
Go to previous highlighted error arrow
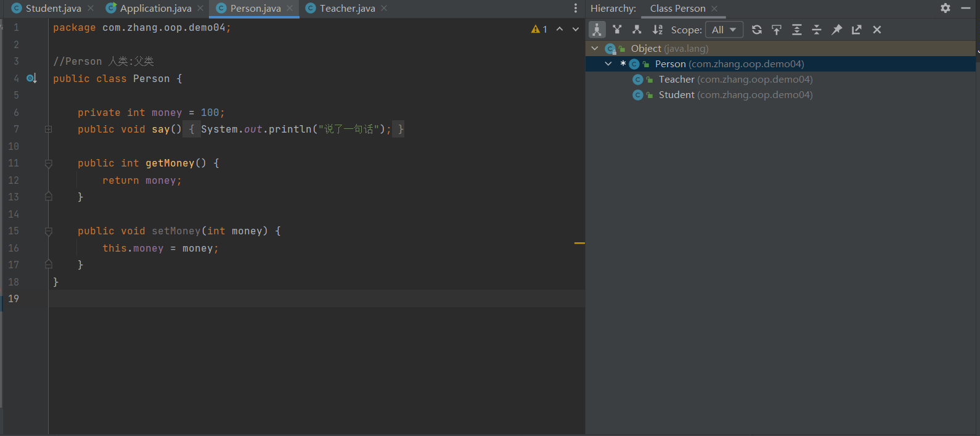point(560,29)
